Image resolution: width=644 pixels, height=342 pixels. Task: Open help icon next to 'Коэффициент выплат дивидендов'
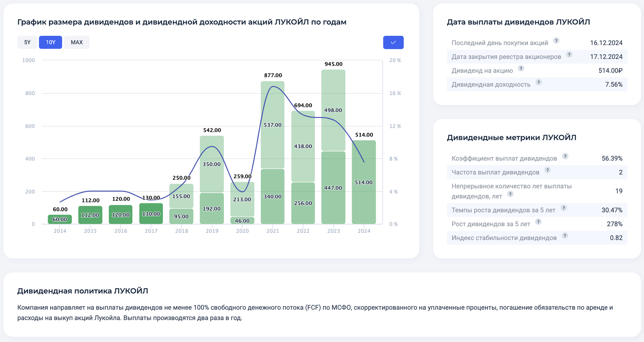565,156
